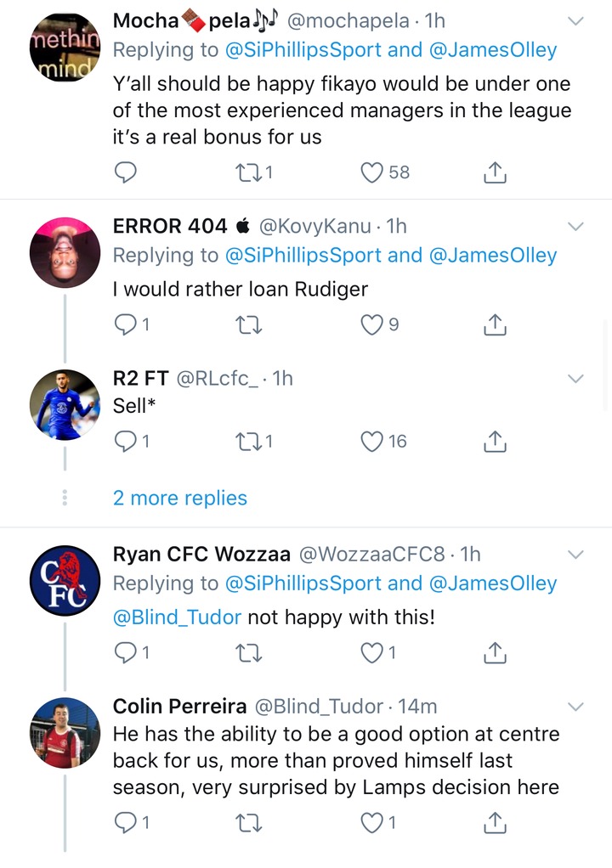
Task: Retweet Colin Perreira's tweet
Action: point(247,822)
